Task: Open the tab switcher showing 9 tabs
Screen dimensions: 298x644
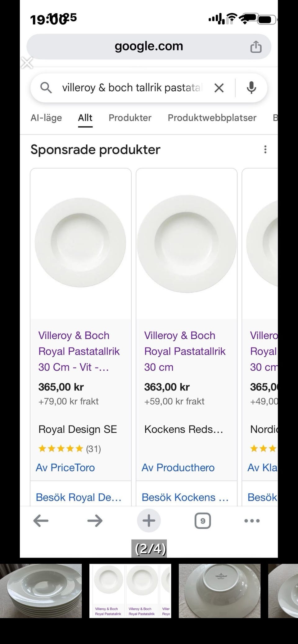Action: point(203,521)
